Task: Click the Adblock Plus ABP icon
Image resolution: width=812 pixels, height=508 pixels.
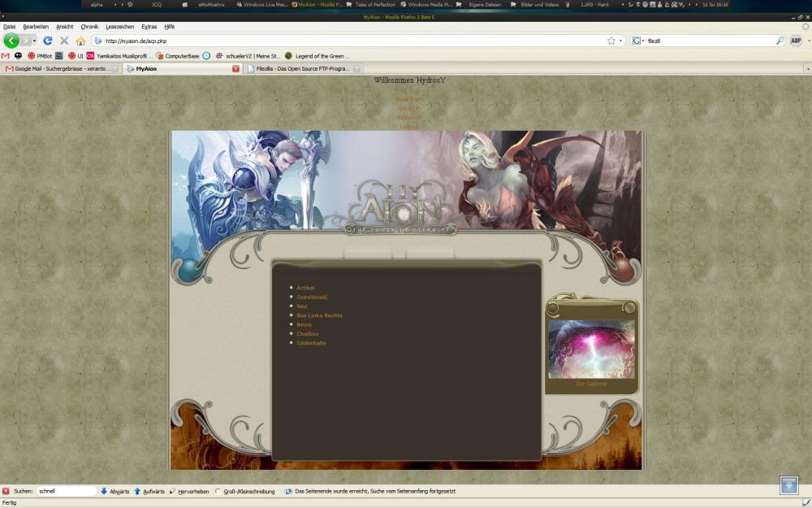Action: 796,41
